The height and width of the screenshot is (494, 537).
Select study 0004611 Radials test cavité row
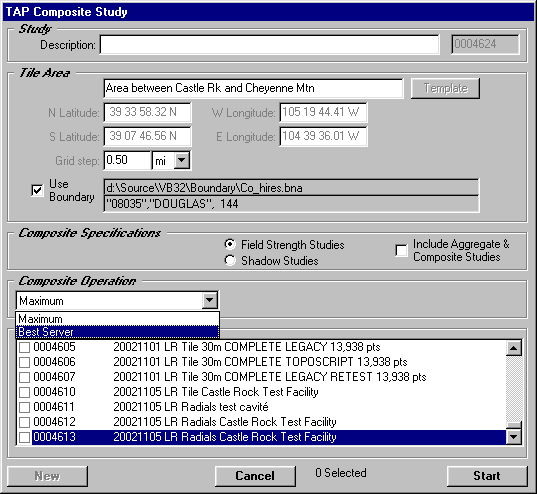[262, 407]
